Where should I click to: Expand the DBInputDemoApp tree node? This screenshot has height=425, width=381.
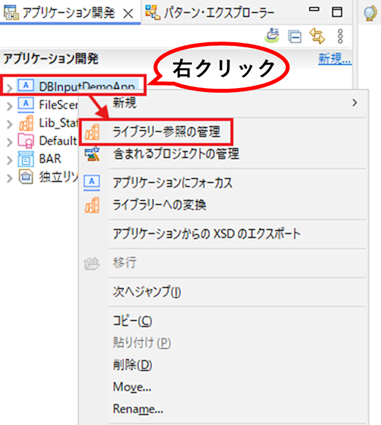coord(9,88)
